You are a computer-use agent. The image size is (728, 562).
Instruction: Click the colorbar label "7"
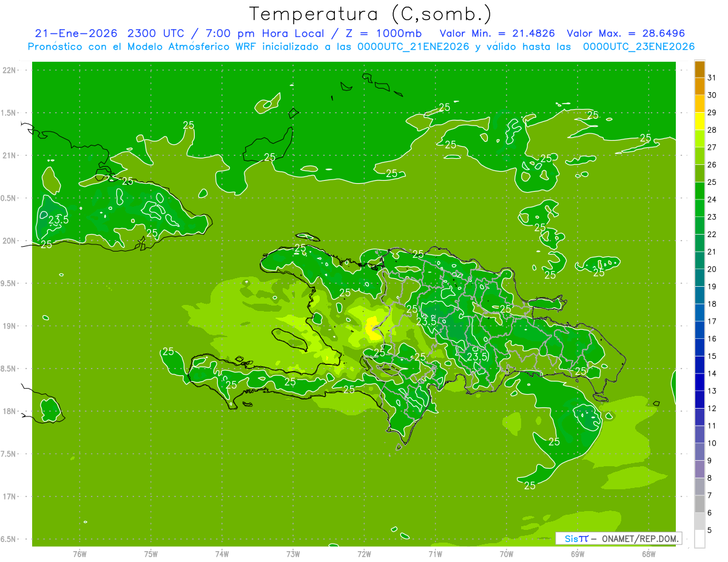tap(710, 495)
